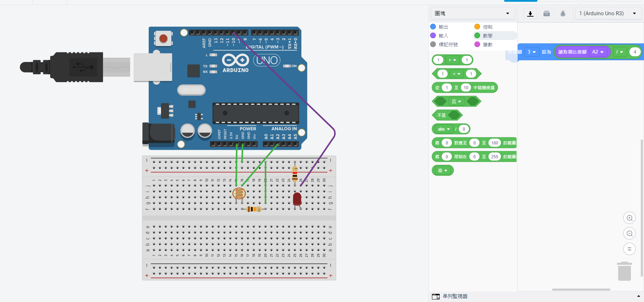The image size is (644, 302).
Task: Select the red LED on the breadboard
Action: [297, 199]
